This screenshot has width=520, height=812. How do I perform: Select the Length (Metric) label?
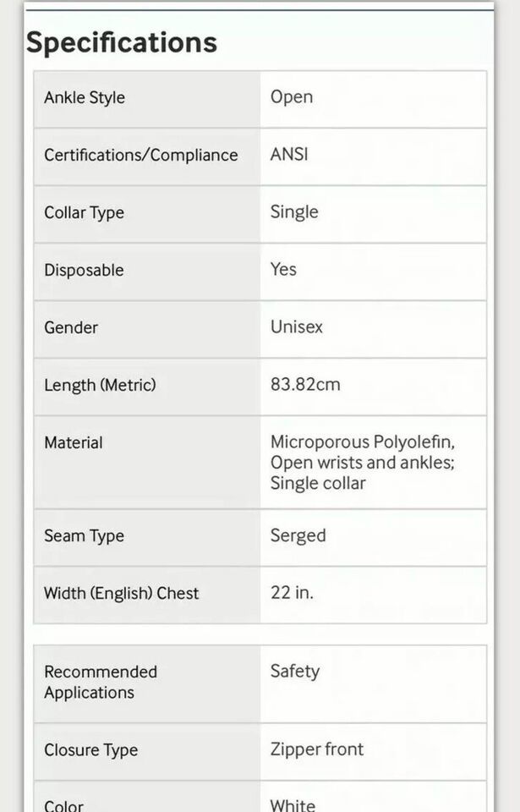click(x=100, y=385)
